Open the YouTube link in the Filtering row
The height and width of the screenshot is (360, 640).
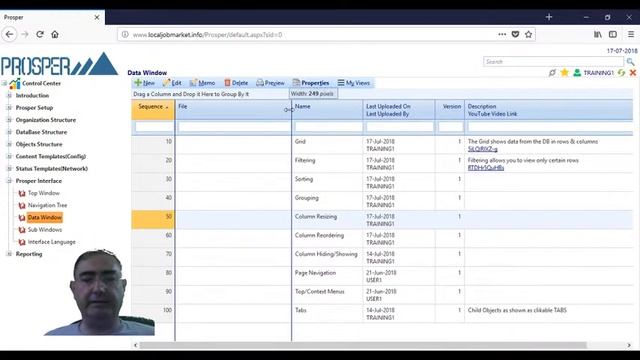[x=486, y=168]
